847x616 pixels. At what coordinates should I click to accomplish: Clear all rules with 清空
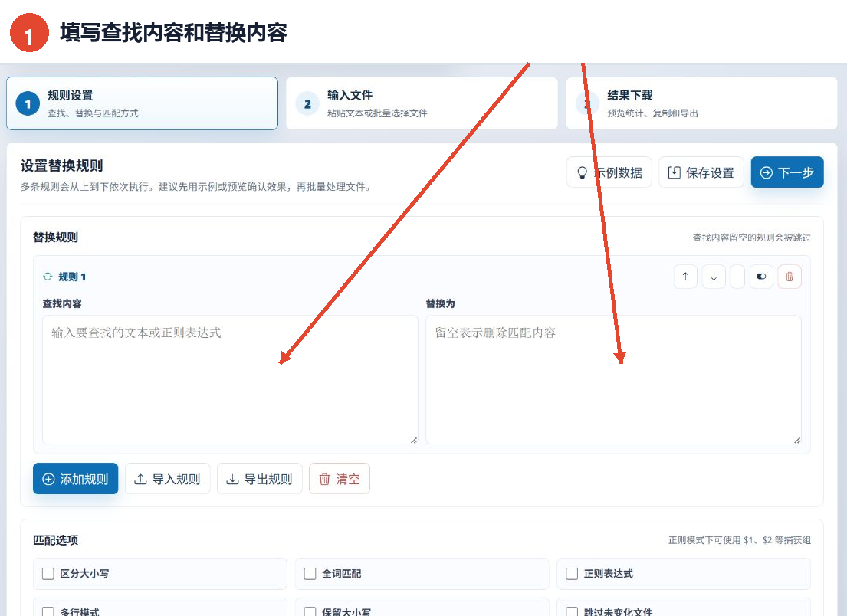tap(340, 478)
